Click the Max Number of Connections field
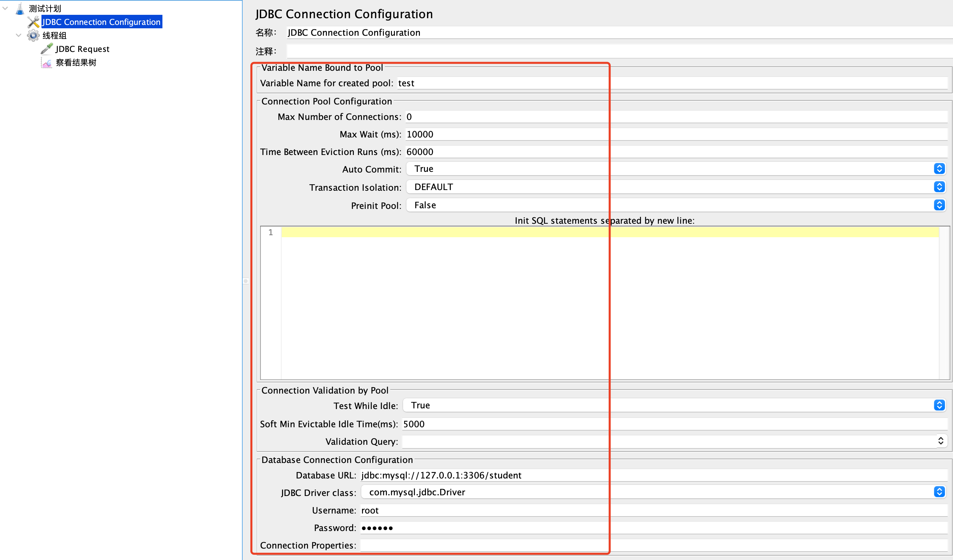Screen dimensions: 953x560 click(643, 117)
